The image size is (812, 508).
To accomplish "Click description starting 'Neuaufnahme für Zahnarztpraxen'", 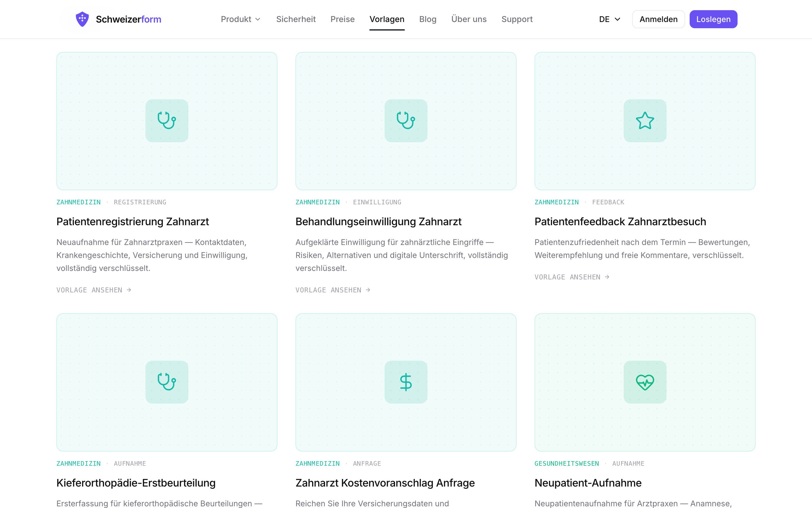I will [x=152, y=255].
